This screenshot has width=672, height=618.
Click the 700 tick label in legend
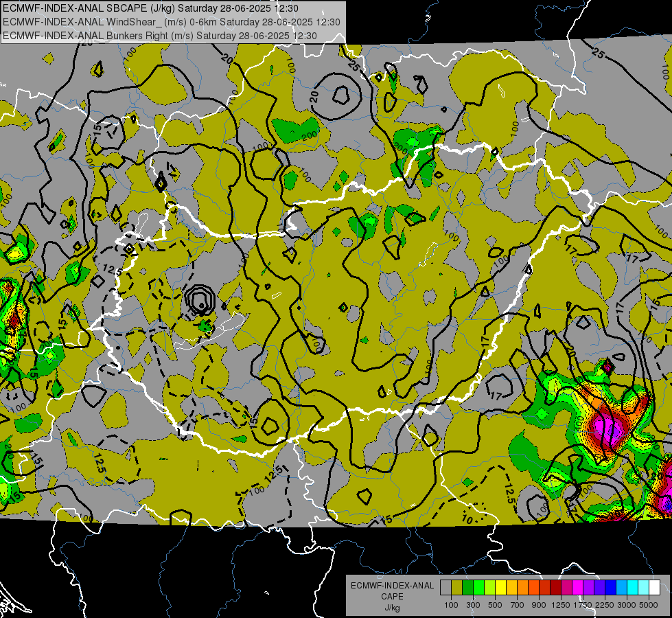518,605
